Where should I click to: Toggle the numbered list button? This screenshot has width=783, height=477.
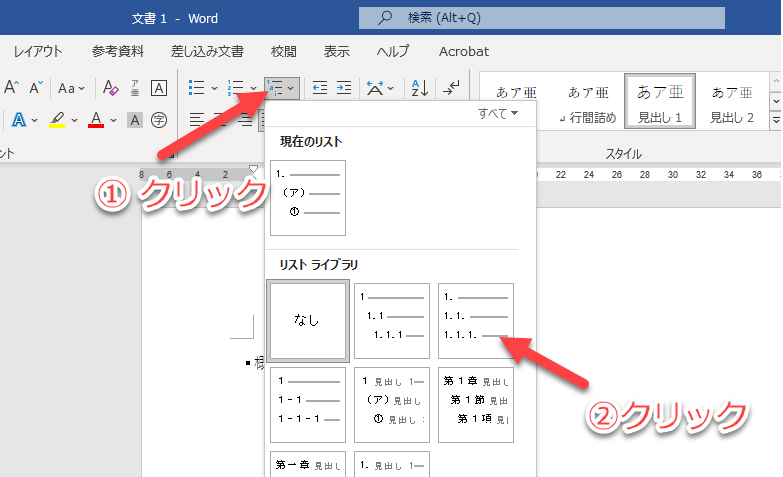236,88
